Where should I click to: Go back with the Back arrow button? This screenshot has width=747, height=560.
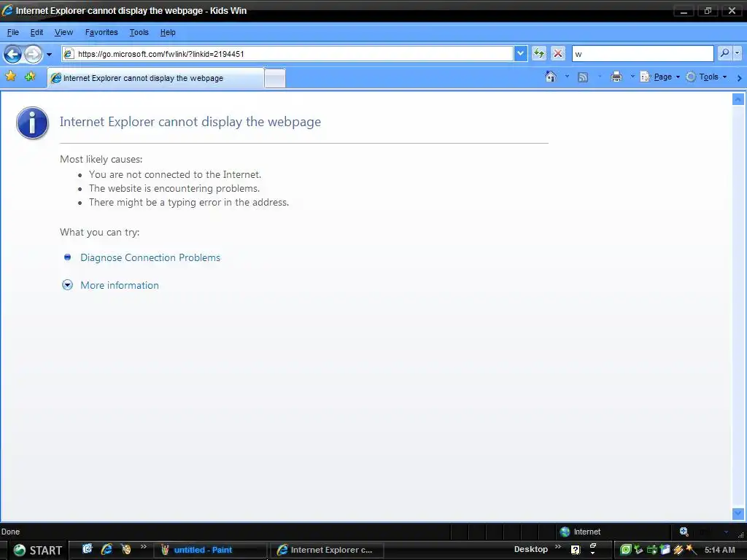pos(13,54)
